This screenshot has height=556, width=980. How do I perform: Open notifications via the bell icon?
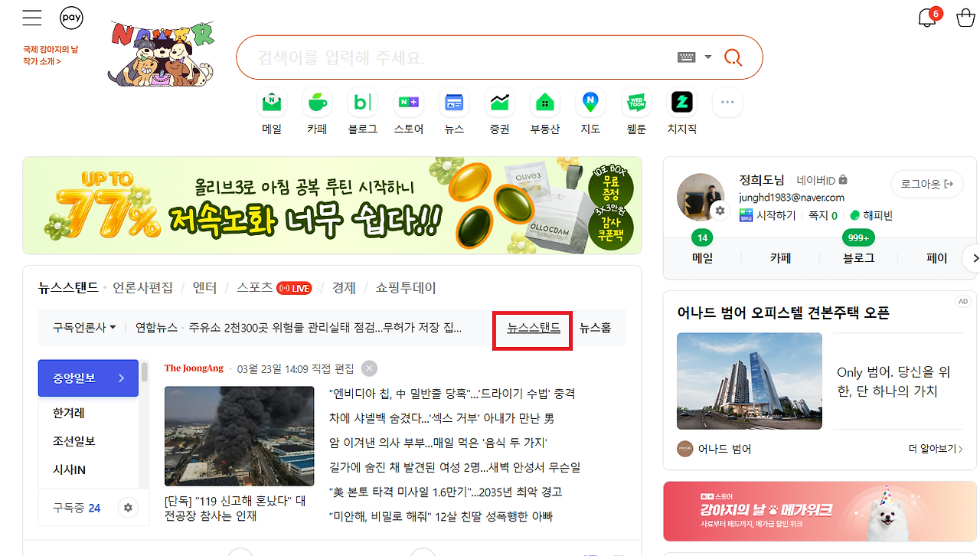(926, 17)
